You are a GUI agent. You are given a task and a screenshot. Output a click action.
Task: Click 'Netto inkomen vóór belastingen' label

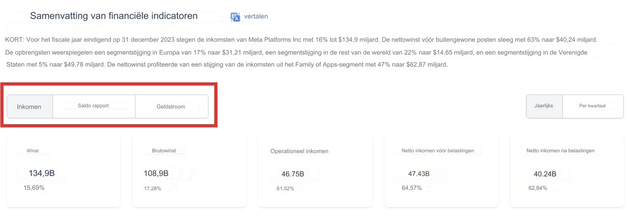click(x=435, y=151)
